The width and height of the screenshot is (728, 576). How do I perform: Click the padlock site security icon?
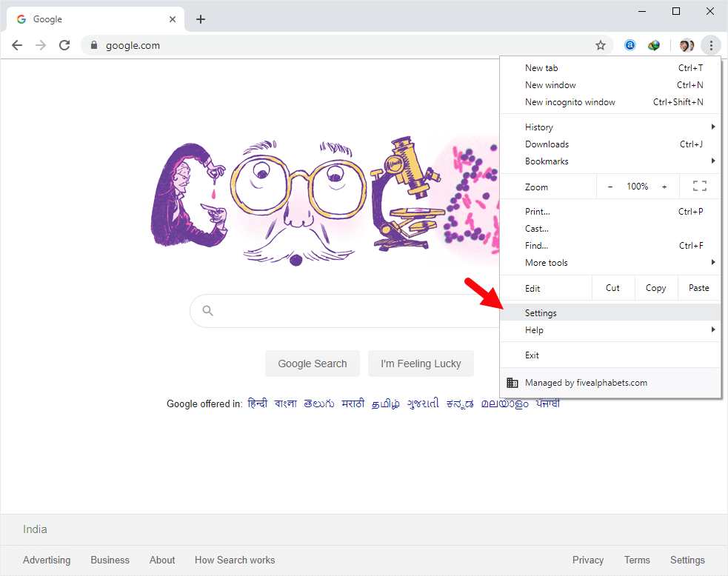(94, 45)
